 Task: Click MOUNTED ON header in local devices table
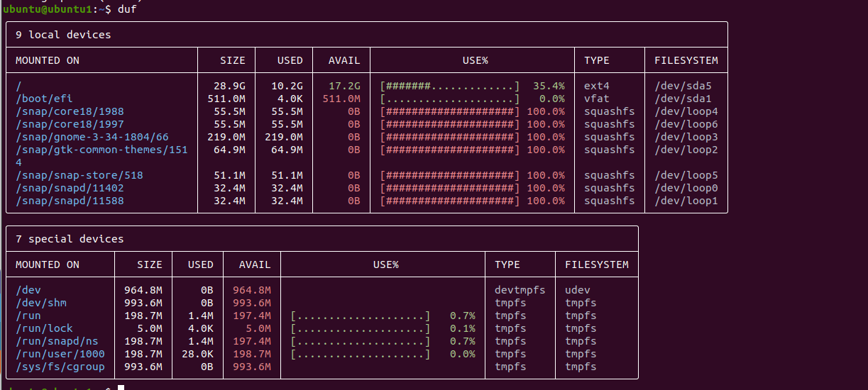click(48, 60)
